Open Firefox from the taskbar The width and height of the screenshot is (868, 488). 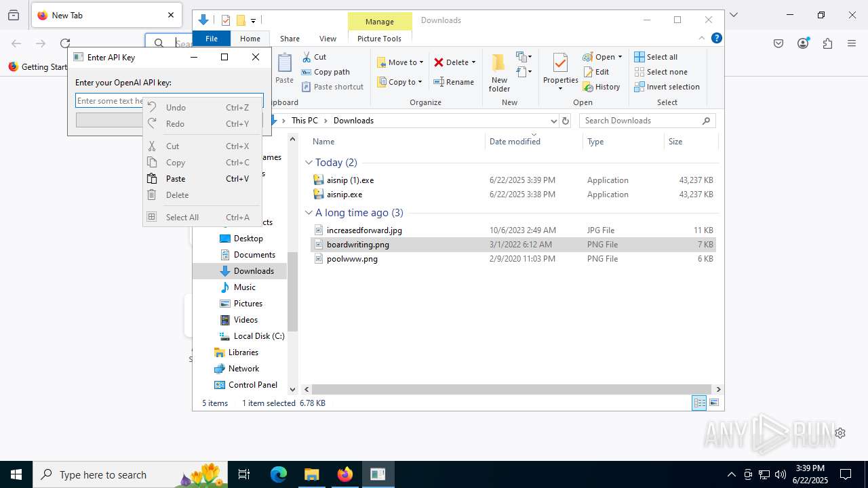[x=345, y=474]
